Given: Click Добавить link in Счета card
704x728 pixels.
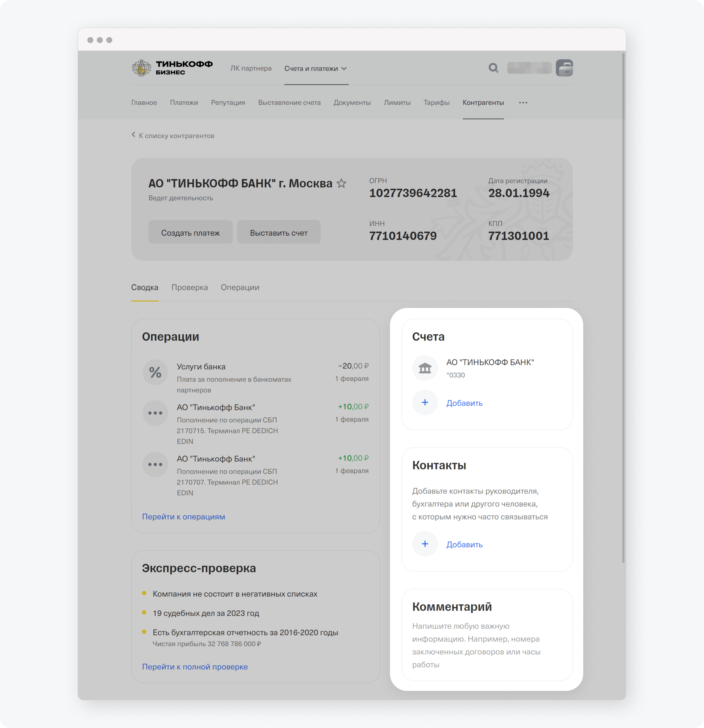Looking at the screenshot, I should 464,403.
